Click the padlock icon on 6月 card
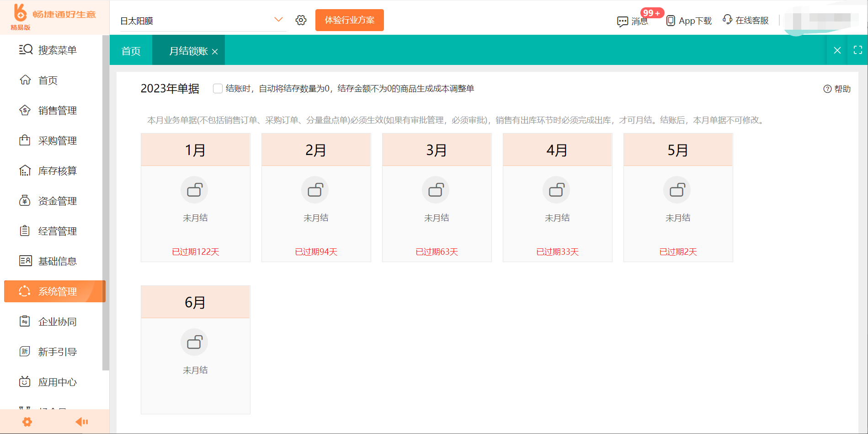The height and width of the screenshot is (434, 868). 195,342
